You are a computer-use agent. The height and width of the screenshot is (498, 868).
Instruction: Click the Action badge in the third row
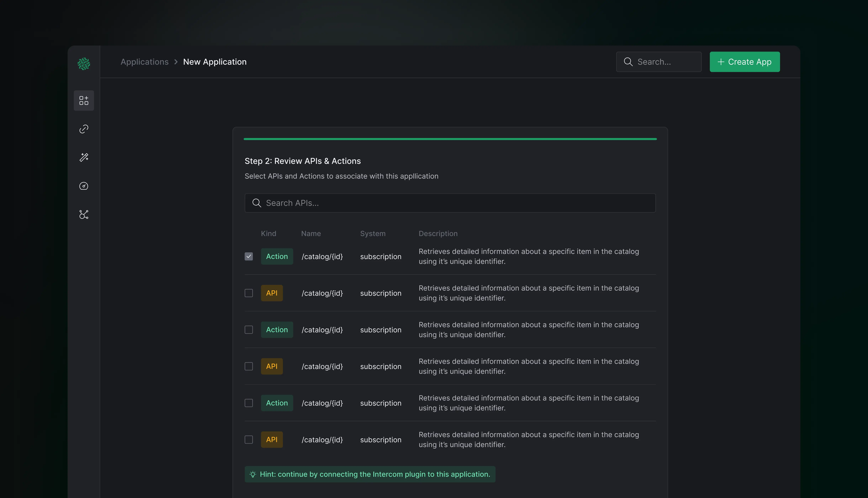(277, 330)
